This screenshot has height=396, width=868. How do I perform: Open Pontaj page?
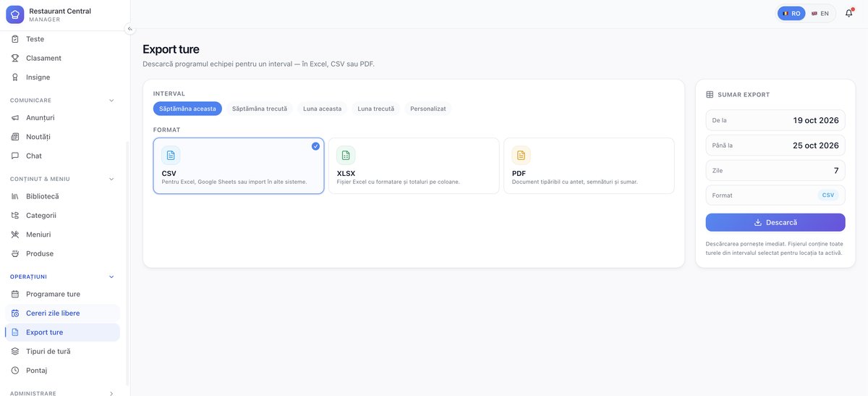(x=62, y=371)
